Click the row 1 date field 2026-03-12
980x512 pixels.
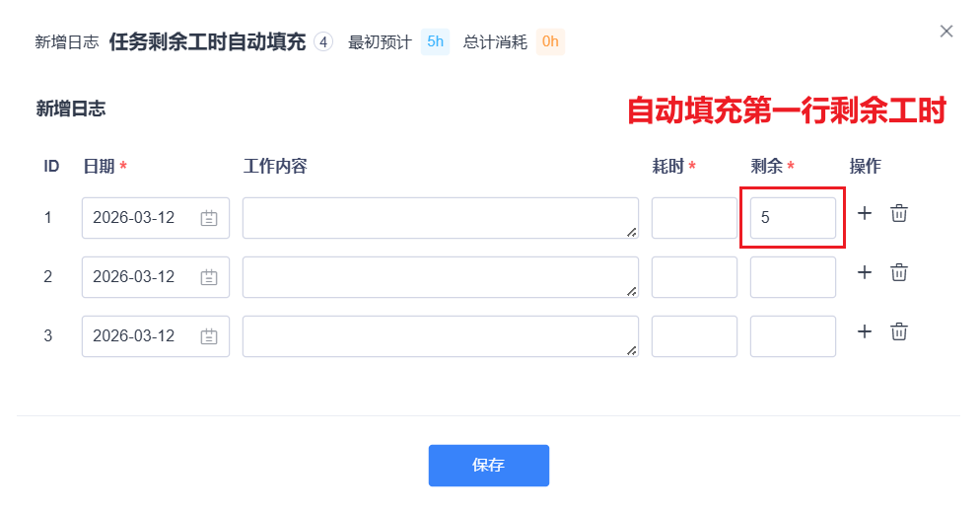[x=138, y=218]
